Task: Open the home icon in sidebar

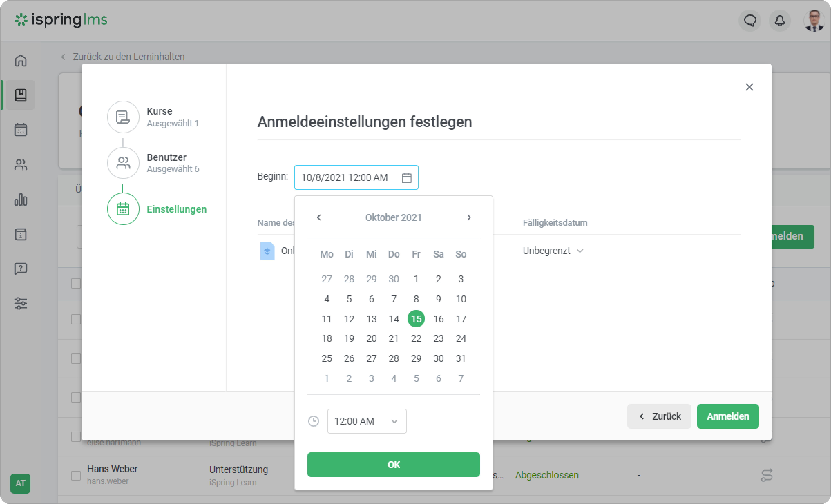Action: pos(21,61)
